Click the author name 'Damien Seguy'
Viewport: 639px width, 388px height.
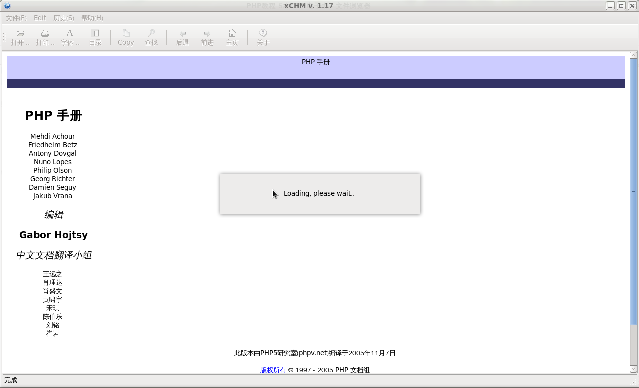pos(53,187)
